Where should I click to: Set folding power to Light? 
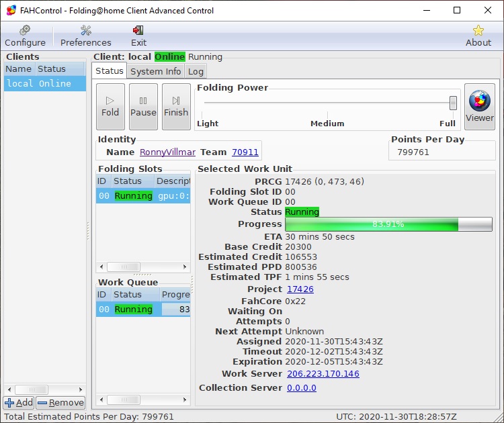click(208, 124)
